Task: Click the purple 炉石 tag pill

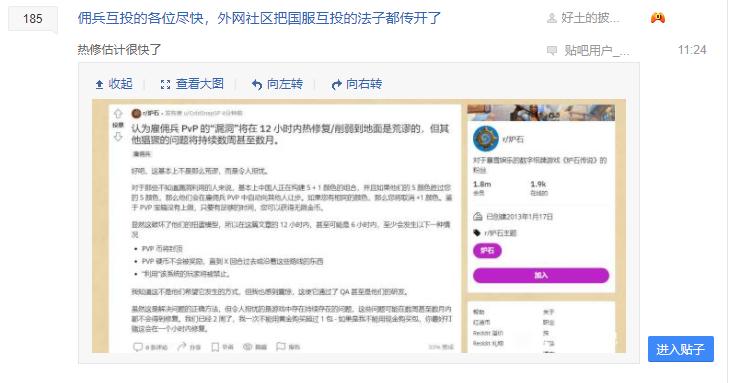Action: 487,250
